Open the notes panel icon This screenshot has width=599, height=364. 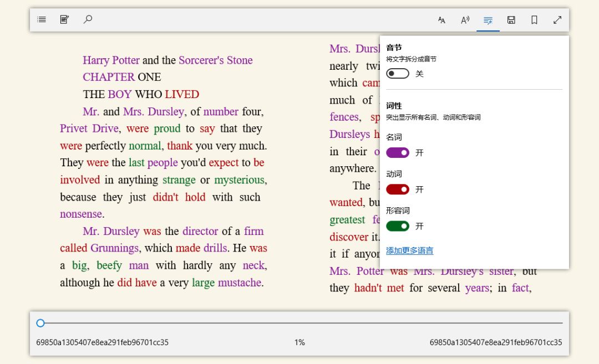point(64,19)
